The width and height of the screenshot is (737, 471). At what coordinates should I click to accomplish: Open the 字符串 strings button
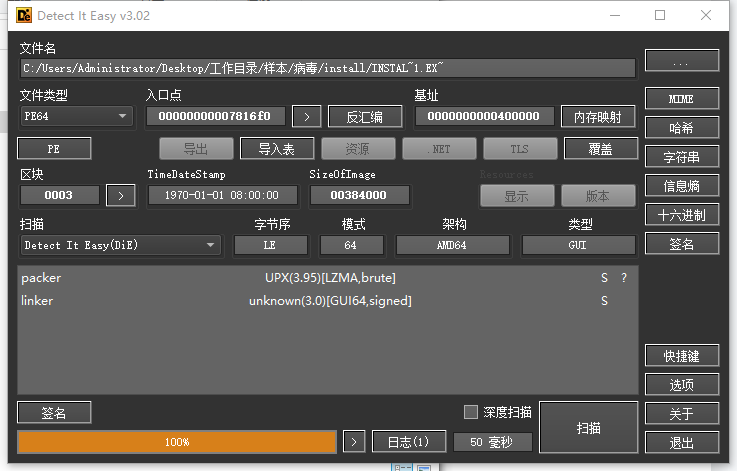point(682,157)
